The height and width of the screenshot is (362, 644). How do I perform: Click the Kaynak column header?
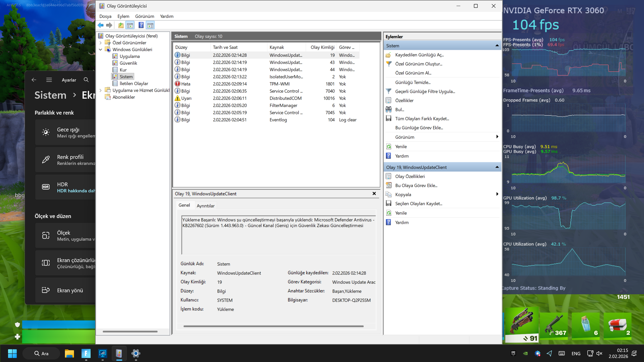point(286,47)
